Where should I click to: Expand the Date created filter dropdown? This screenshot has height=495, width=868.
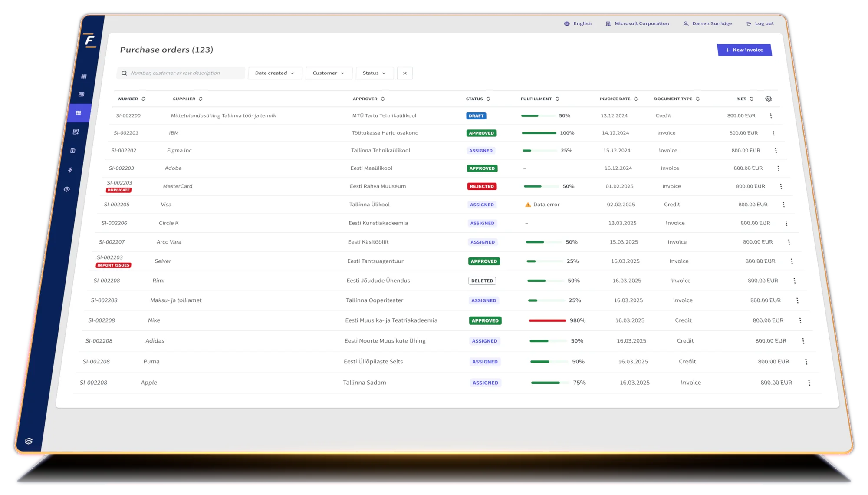[x=275, y=73]
